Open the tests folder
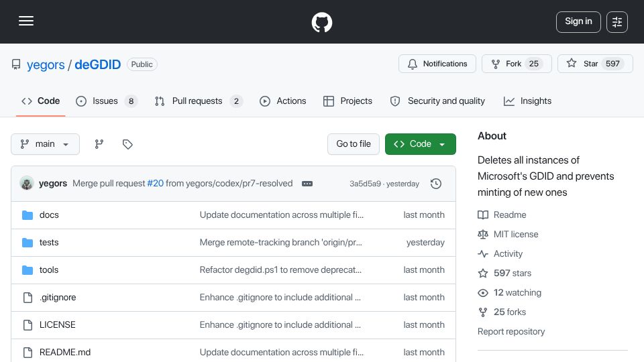The height and width of the screenshot is (362, 644). click(49, 243)
